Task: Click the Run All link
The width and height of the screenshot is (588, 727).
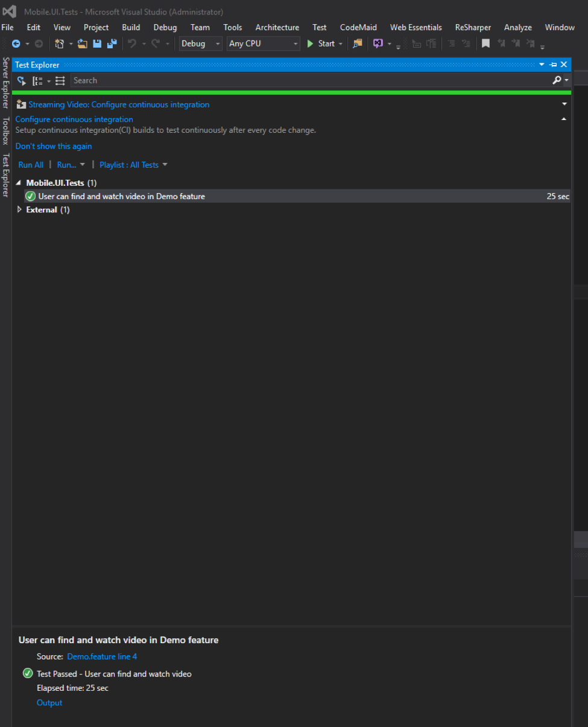Action: pos(31,165)
